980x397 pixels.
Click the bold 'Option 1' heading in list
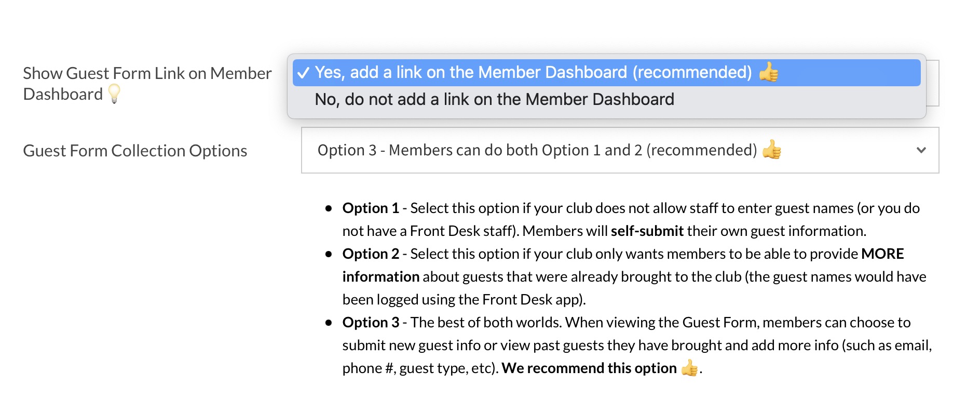(x=371, y=208)
